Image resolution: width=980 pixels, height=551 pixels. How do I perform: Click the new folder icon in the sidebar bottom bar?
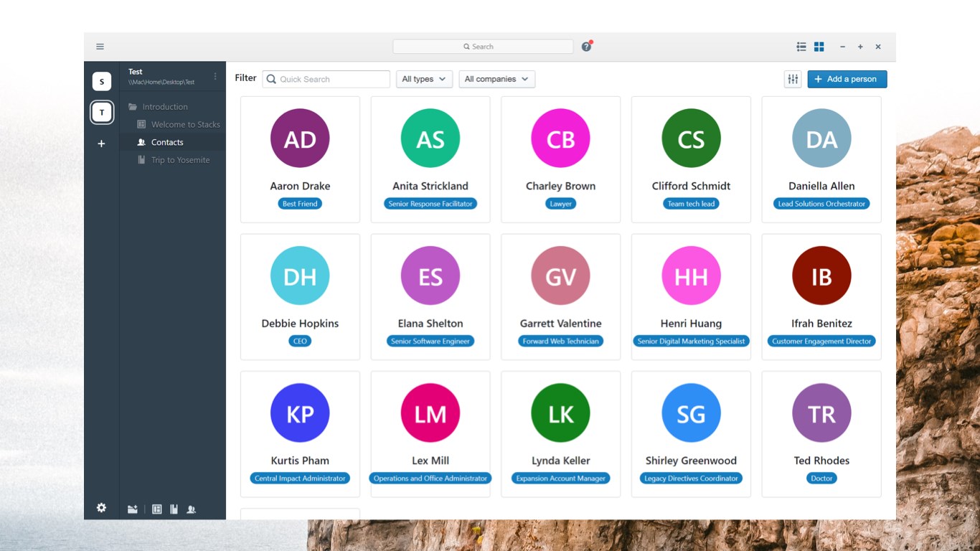133,509
